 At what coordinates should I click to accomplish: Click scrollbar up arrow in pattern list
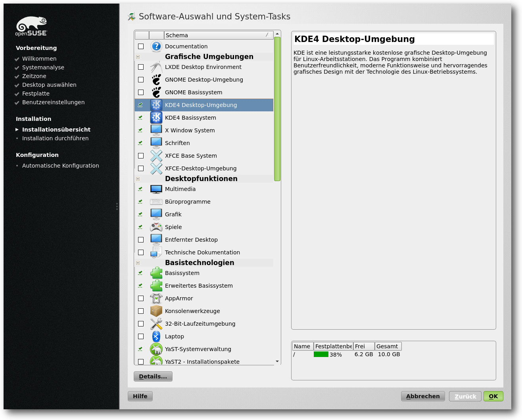tap(277, 34)
